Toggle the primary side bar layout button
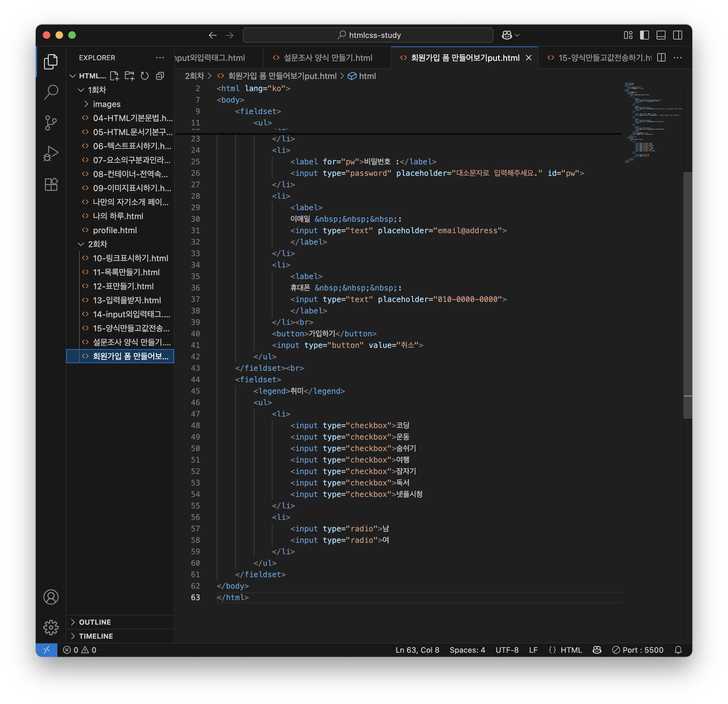Screen dimensions: 728x704 click(644, 35)
